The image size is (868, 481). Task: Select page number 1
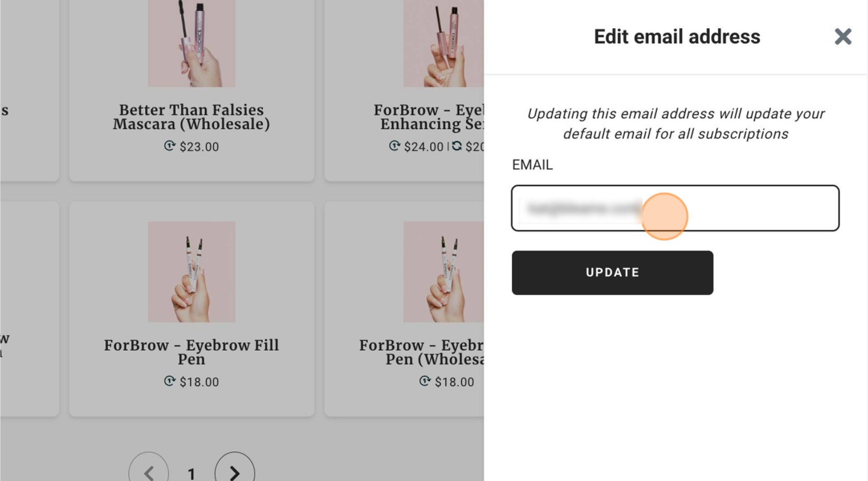(191, 473)
